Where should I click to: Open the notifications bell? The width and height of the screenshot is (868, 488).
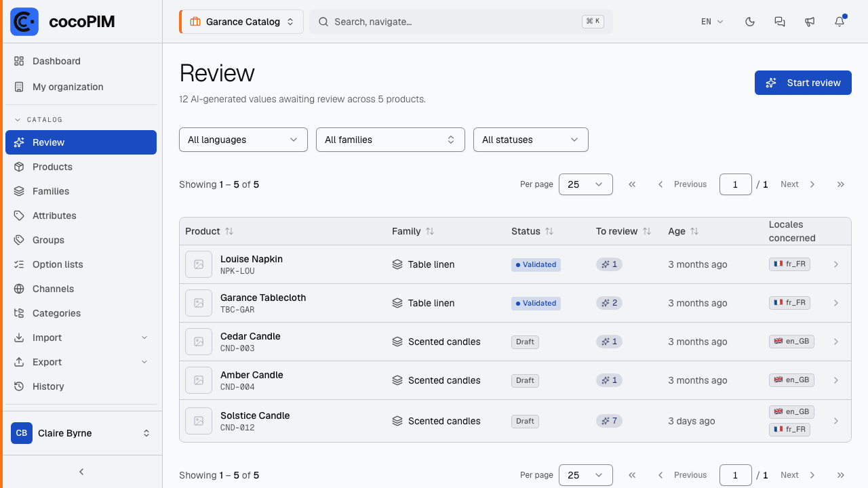[840, 22]
